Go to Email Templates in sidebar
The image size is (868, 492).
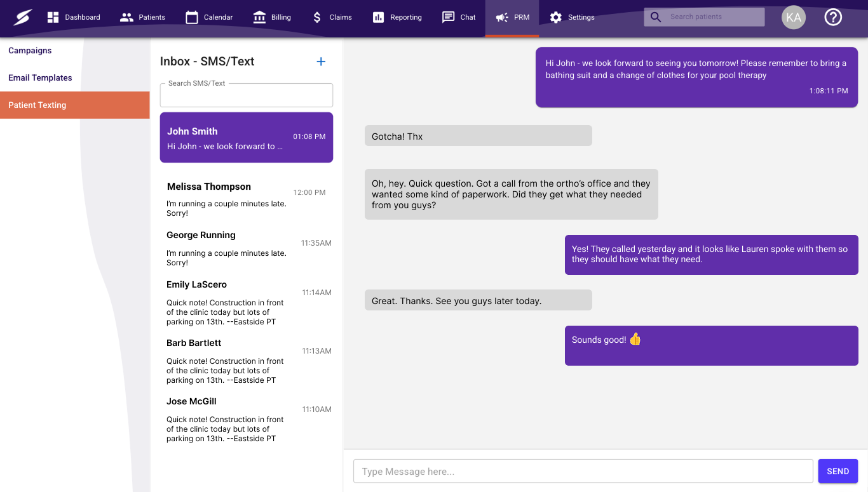click(x=40, y=78)
